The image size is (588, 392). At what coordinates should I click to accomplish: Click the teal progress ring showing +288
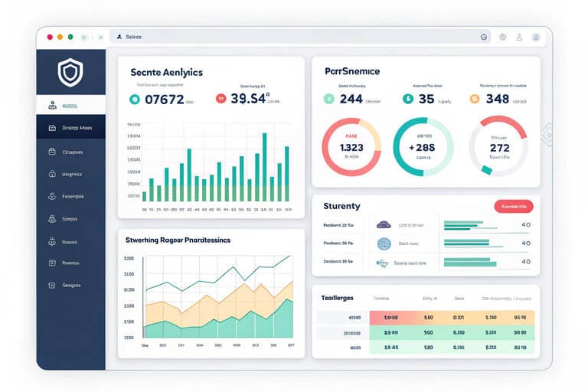pos(422,147)
